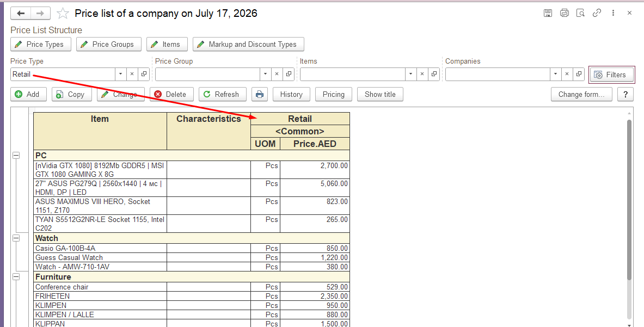644x327 pixels.
Task: Clear the Price Group field
Action: pyautogui.click(x=277, y=74)
